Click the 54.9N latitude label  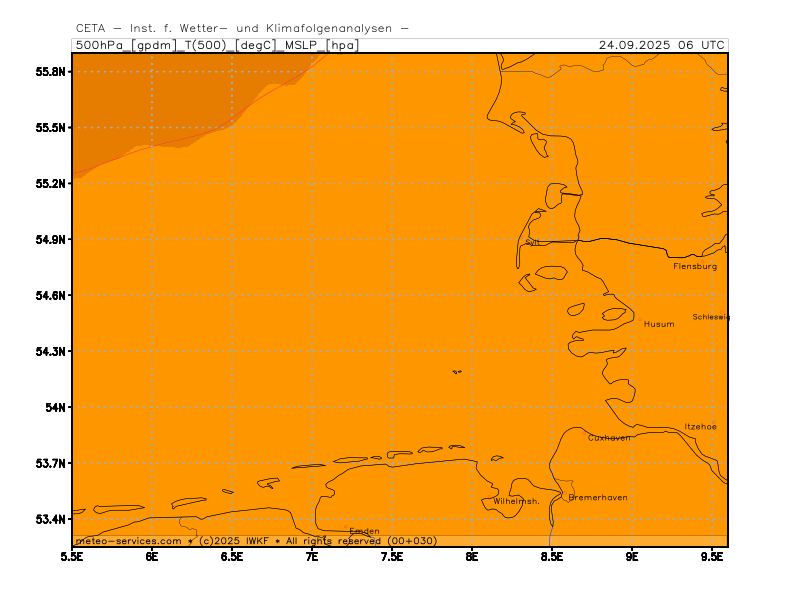tap(51, 239)
